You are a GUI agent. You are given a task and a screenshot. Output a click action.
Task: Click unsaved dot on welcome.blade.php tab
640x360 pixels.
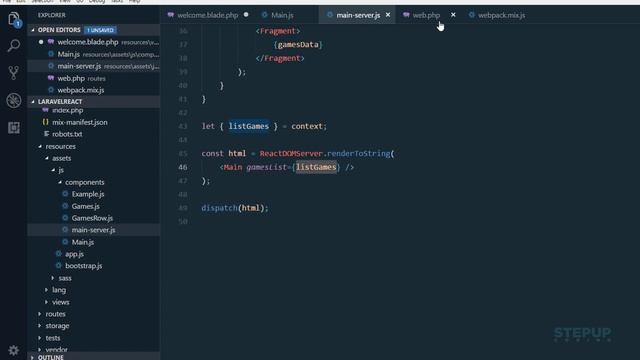click(x=246, y=15)
